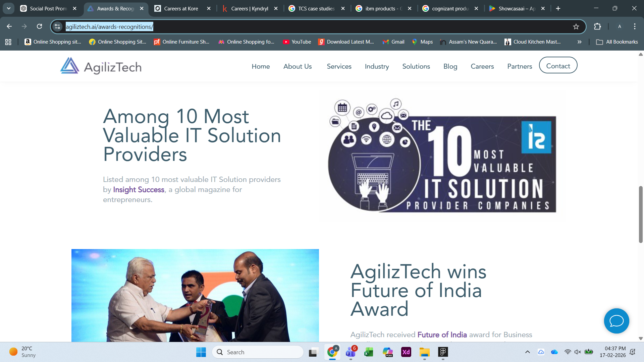Bookmark the page with the star icon
Image resolution: width=644 pixels, height=362 pixels.
(x=576, y=26)
